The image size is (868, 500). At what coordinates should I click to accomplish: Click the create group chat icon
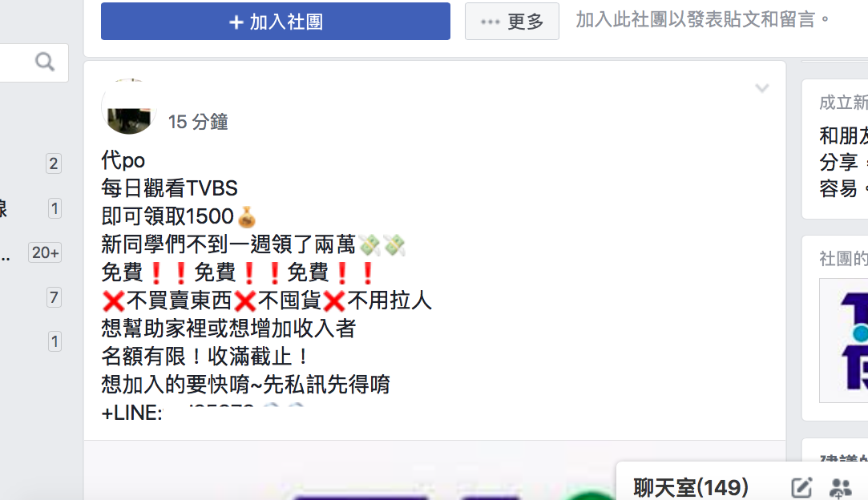840,488
